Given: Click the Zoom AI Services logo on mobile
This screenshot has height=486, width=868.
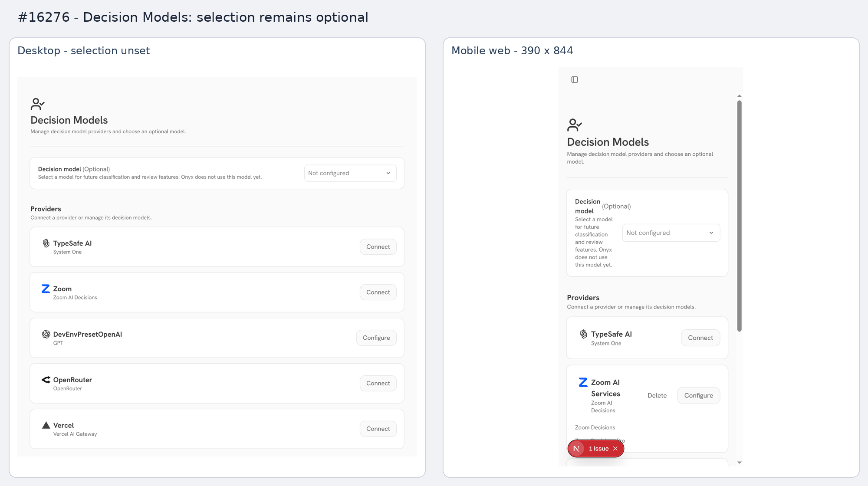Looking at the screenshot, I should (583, 382).
